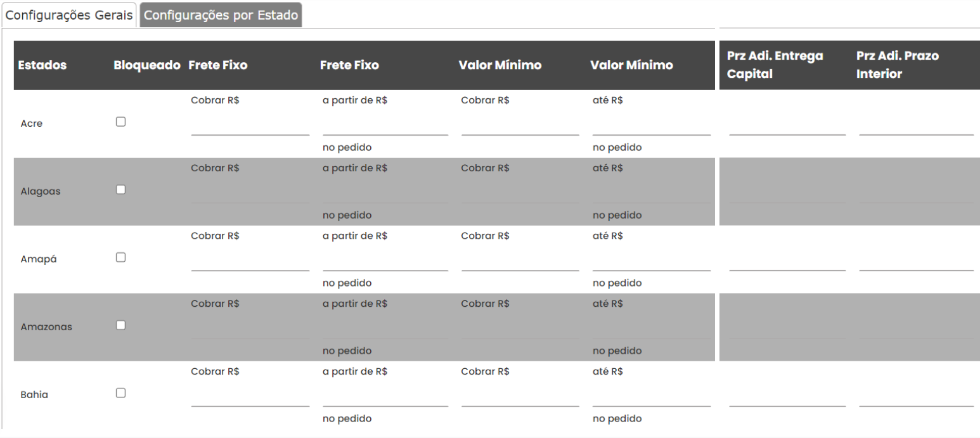Select Amapá Valor Mínimo até R$ field
Viewport: 980px width, 438px height.
click(652, 262)
